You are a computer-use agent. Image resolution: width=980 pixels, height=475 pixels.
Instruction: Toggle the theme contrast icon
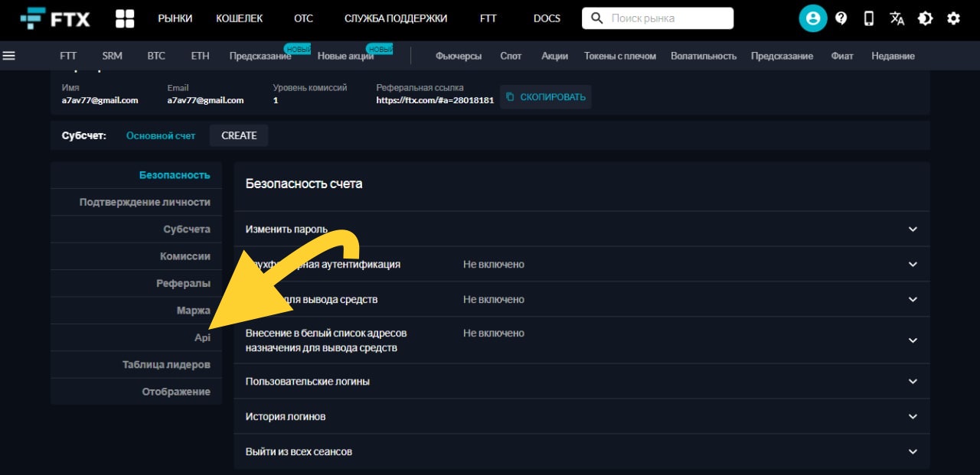(925, 18)
